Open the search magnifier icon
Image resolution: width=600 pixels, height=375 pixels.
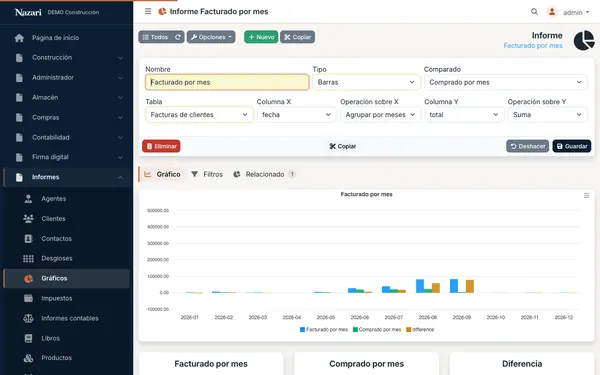[x=535, y=12]
